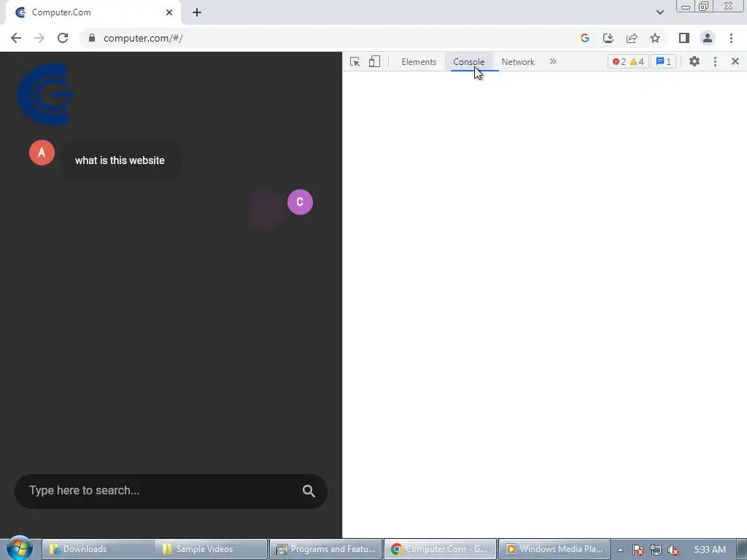
Task: Open the Chrome profile avatar
Action: (708, 38)
